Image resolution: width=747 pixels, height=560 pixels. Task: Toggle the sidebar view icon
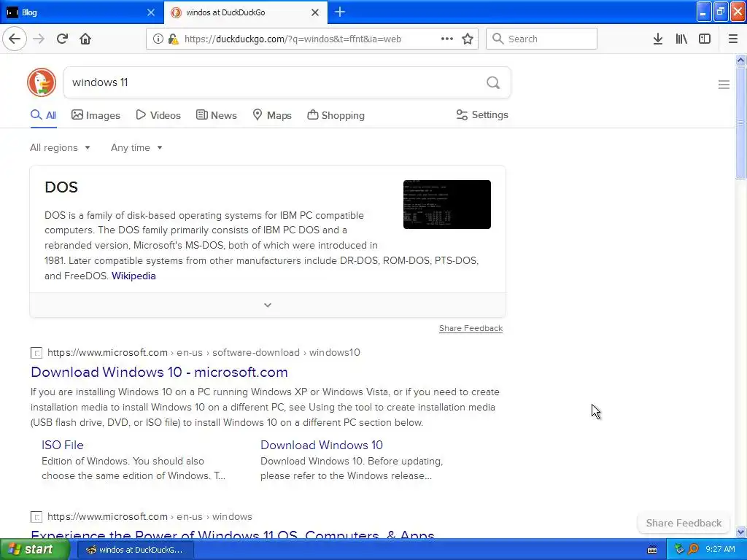click(x=705, y=39)
